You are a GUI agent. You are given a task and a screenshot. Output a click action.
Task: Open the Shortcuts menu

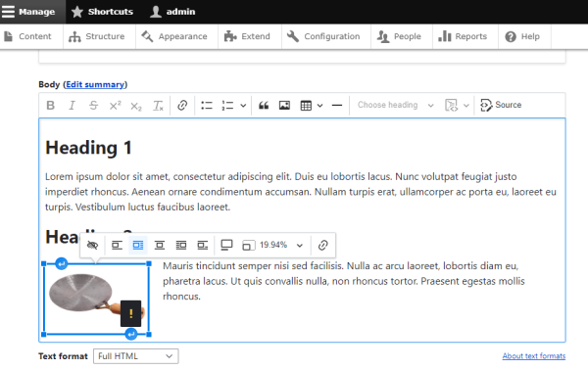(103, 12)
